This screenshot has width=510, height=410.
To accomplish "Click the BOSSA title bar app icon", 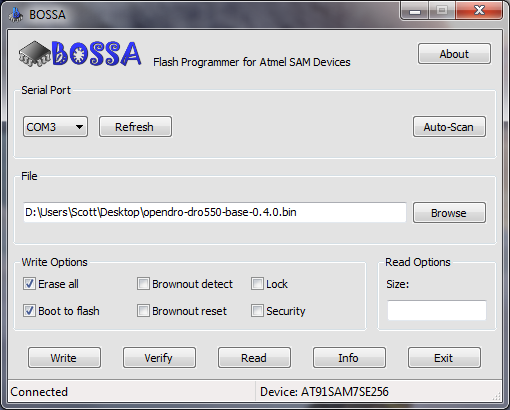I will pyautogui.click(x=15, y=15).
